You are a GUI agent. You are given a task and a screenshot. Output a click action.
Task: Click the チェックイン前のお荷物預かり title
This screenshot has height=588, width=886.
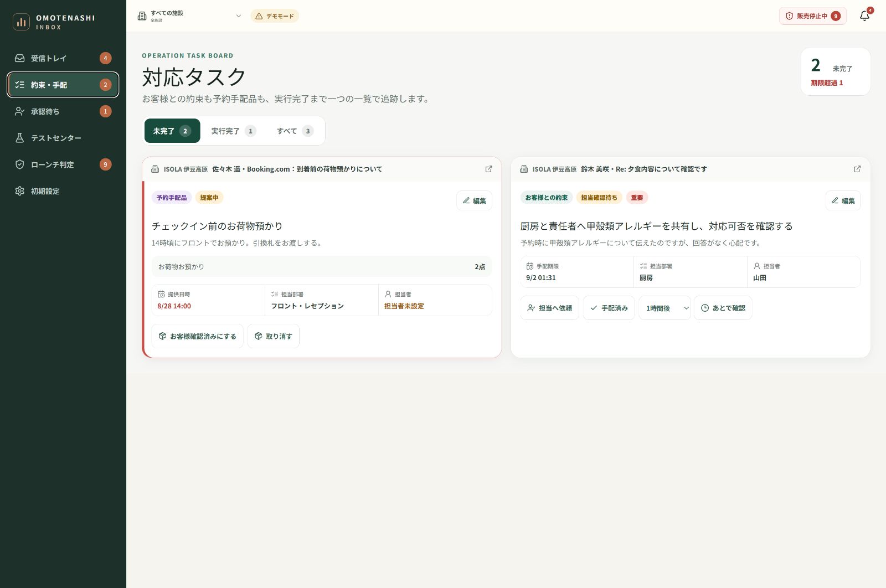(x=217, y=226)
